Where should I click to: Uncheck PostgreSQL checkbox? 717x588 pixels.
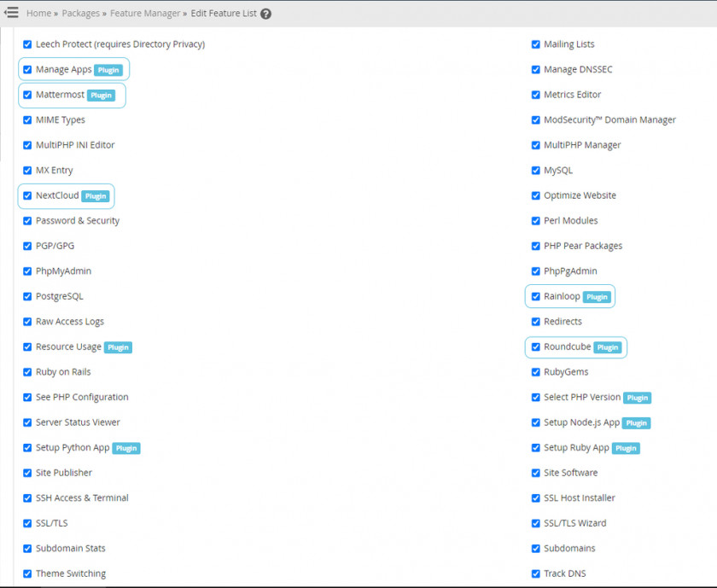(x=27, y=296)
